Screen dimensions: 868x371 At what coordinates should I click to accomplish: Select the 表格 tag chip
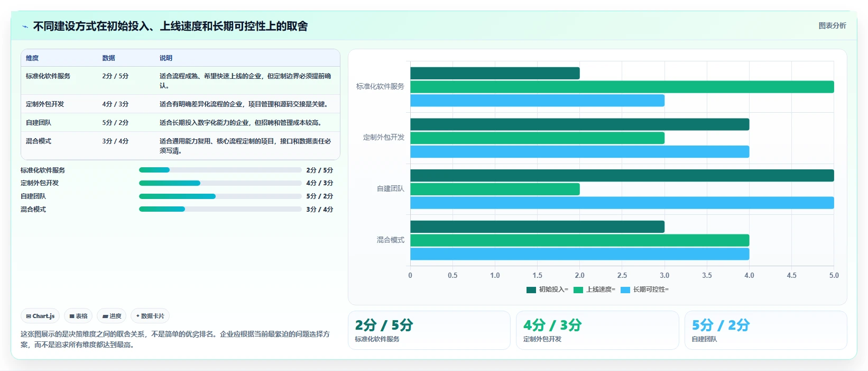[x=78, y=316]
